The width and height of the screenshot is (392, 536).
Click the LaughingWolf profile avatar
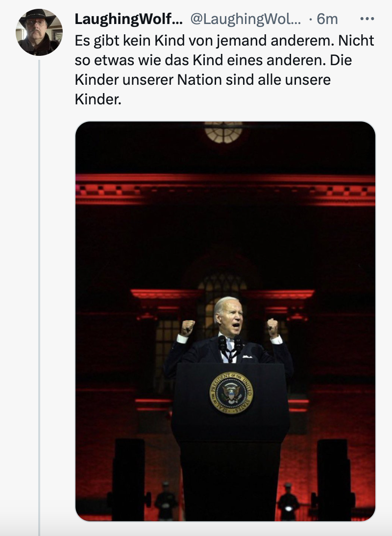pyautogui.click(x=39, y=32)
